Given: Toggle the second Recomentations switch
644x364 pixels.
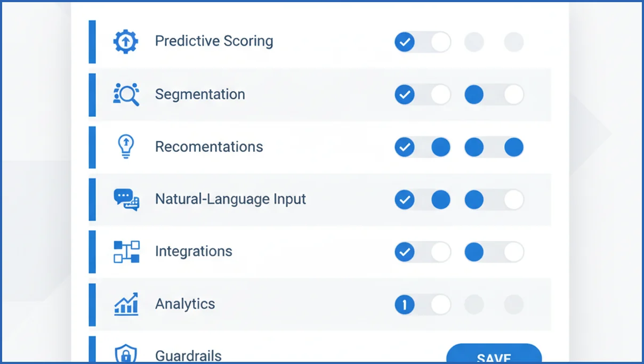Looking at the screenshot, I should (x=494, y=147).
